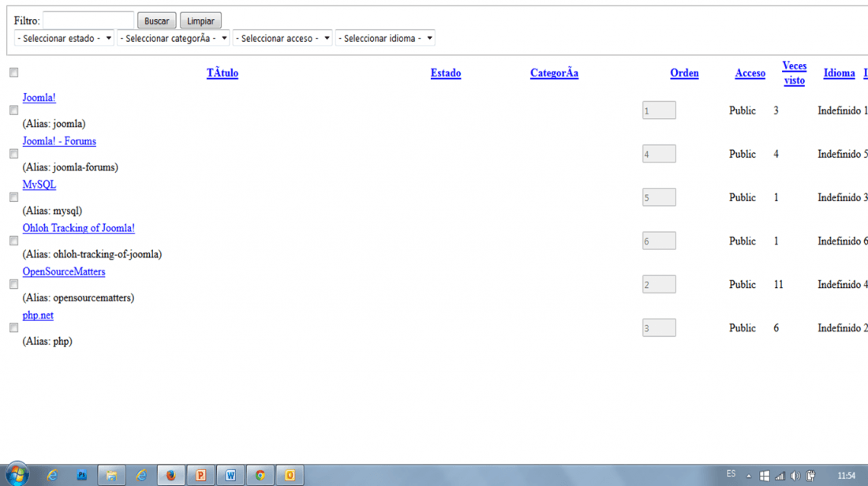Click the order field for php.net row
This screenshot has width=868, height=486.
coord(659,327)
